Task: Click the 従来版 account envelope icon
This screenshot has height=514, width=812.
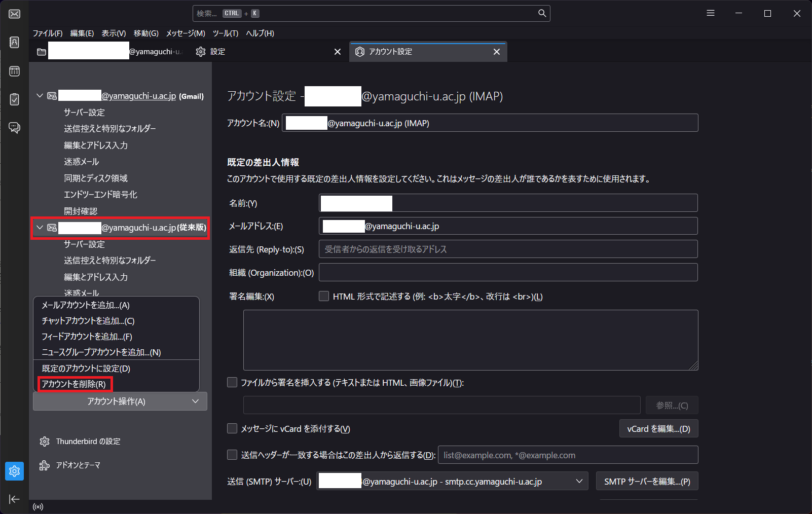Action: pyautogui.click(x=52, y=228)
